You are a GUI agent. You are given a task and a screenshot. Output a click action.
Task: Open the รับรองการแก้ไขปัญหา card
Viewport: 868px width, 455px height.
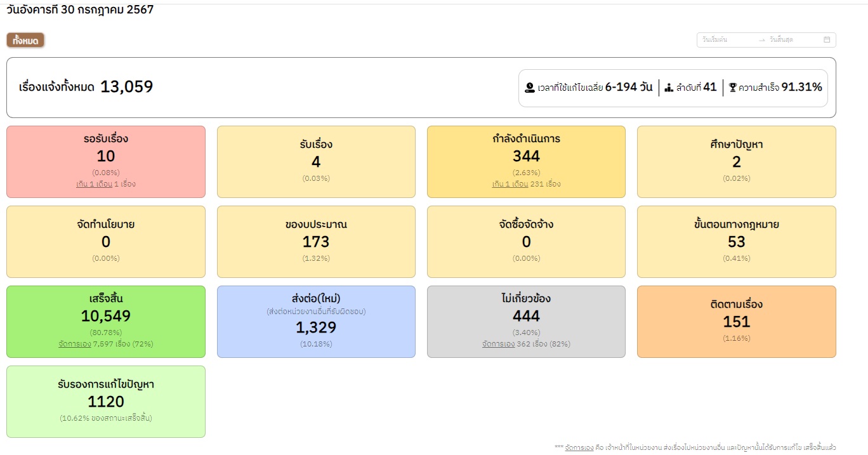click(106, 401)
